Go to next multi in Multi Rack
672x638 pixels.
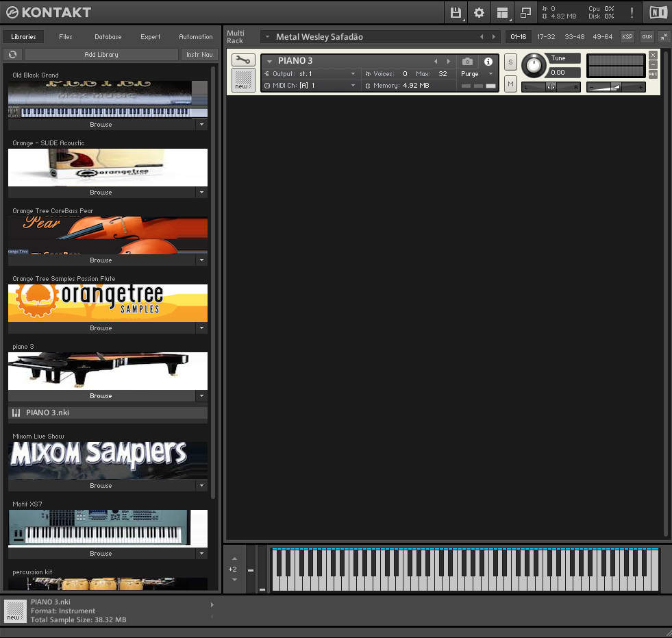click(x=494, y=37)
